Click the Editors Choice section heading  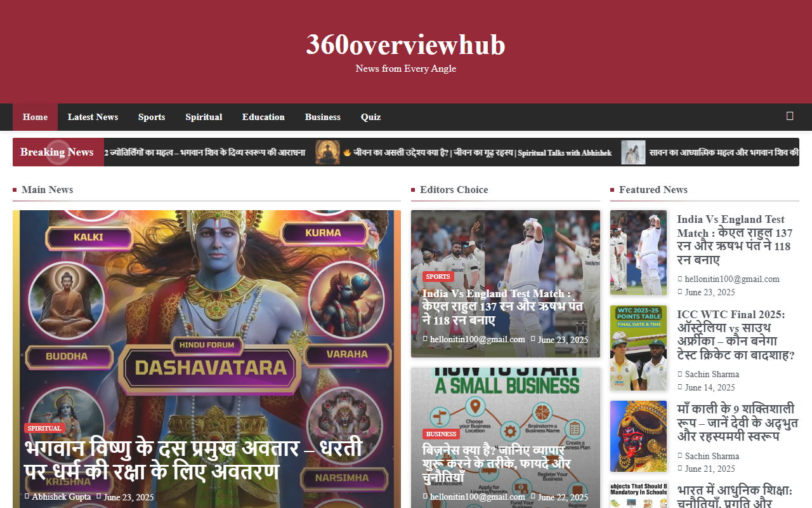[454, 190]
